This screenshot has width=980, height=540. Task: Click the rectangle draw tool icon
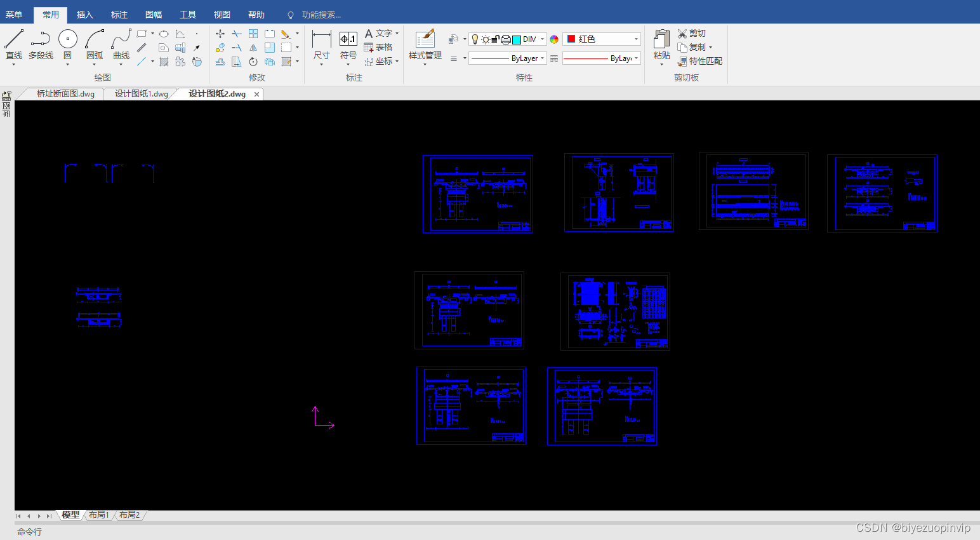pyautogui.click(x=142, y=34)
